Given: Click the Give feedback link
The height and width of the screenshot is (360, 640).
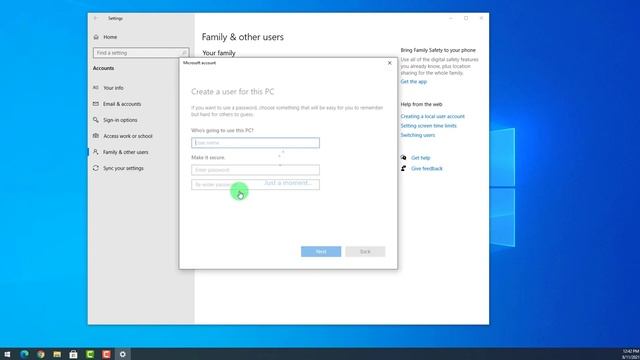Looking at the screenshot, I should click(427, 169).
